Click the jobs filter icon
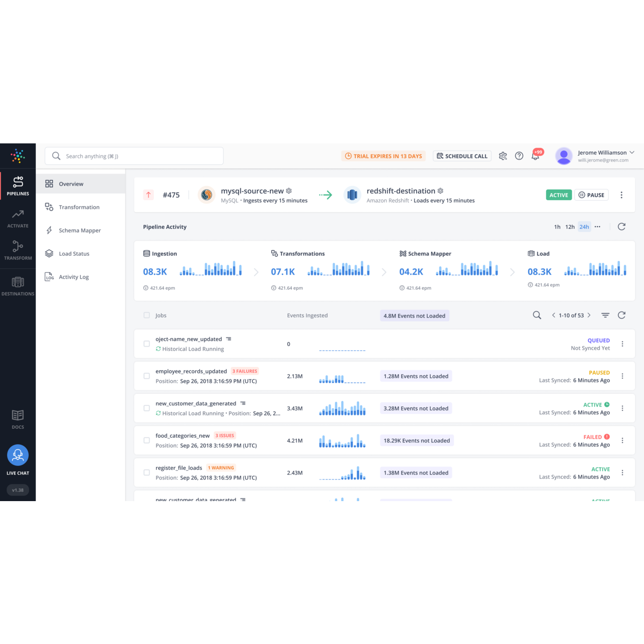This screenshot has height=644, width=644. click(x=605, y=315)
